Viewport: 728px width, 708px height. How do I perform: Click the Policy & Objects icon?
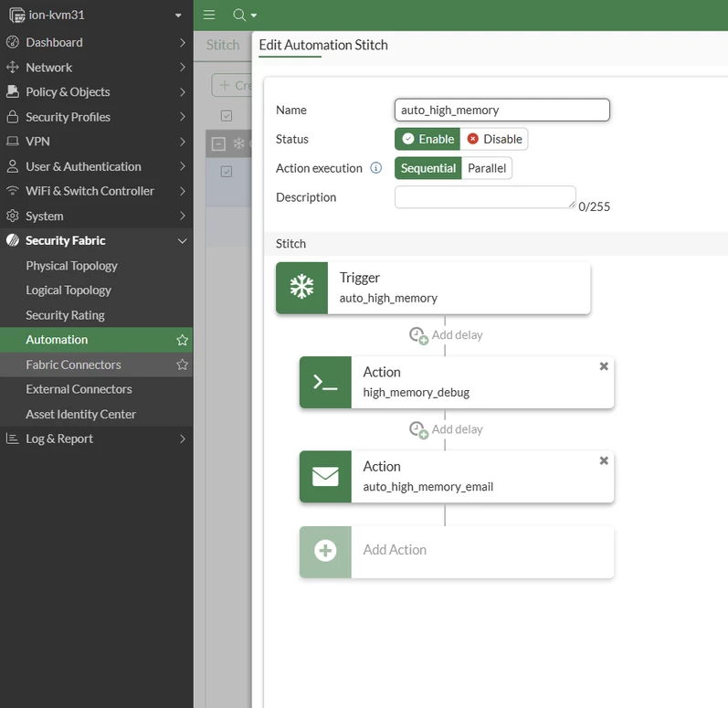[x=13, y=91]
